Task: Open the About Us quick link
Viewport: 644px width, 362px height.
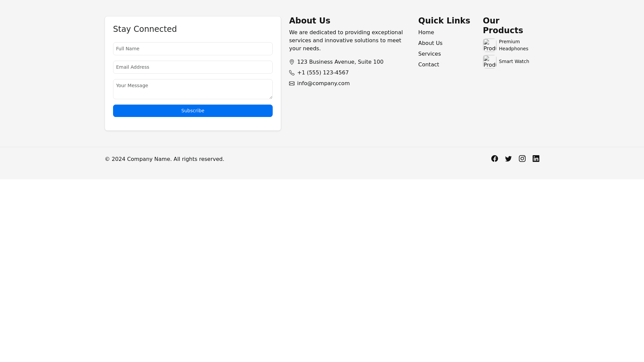Action: coord(430,43)
